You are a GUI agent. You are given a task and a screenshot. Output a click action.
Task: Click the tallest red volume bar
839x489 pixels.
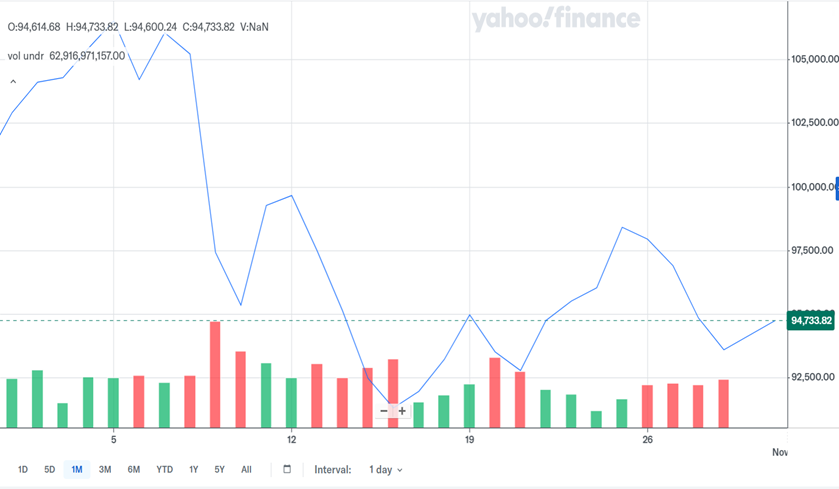214,374
